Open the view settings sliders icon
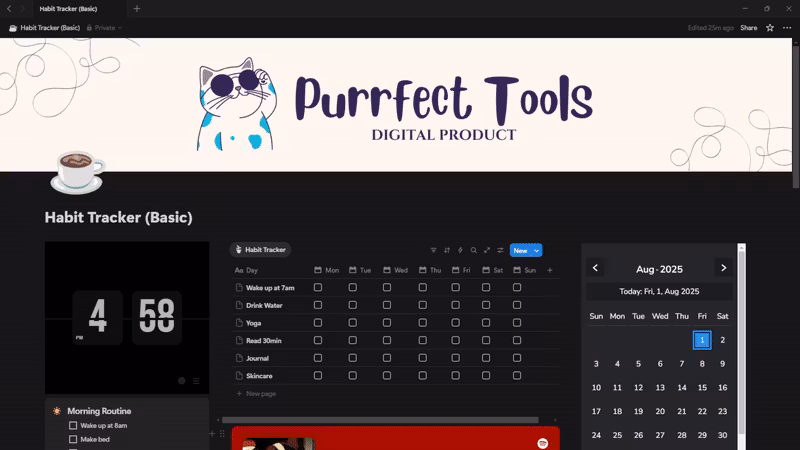Screen dimensions: 800x450 [x=500, y=250]
